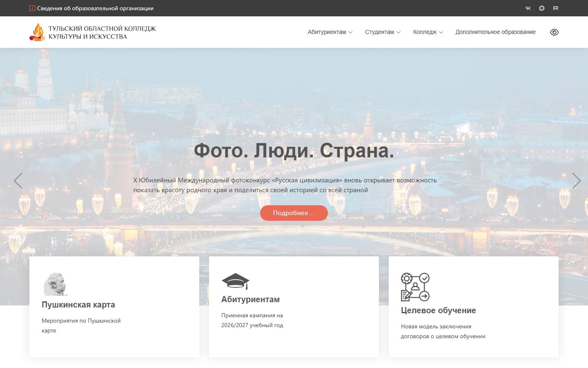Open Сведения об образовательной организации link
This screenshot has height=368, width=588.
point(95,8)
